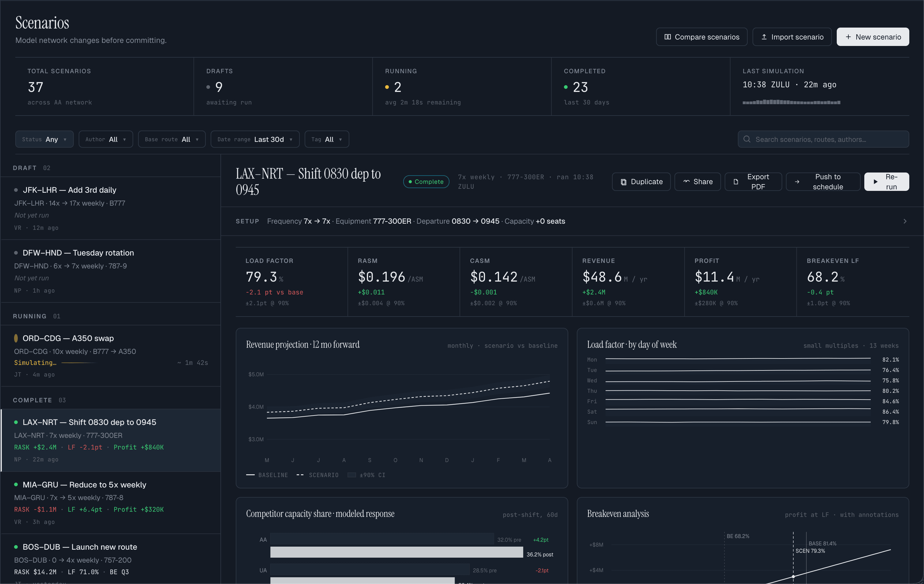Open the Author filter dropdown

(106, 139)
